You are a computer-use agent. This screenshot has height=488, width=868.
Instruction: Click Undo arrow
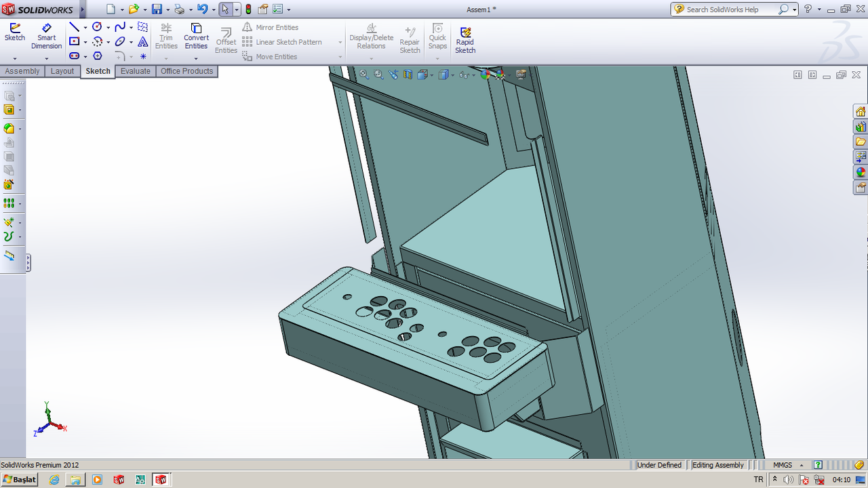click(202, 9)
